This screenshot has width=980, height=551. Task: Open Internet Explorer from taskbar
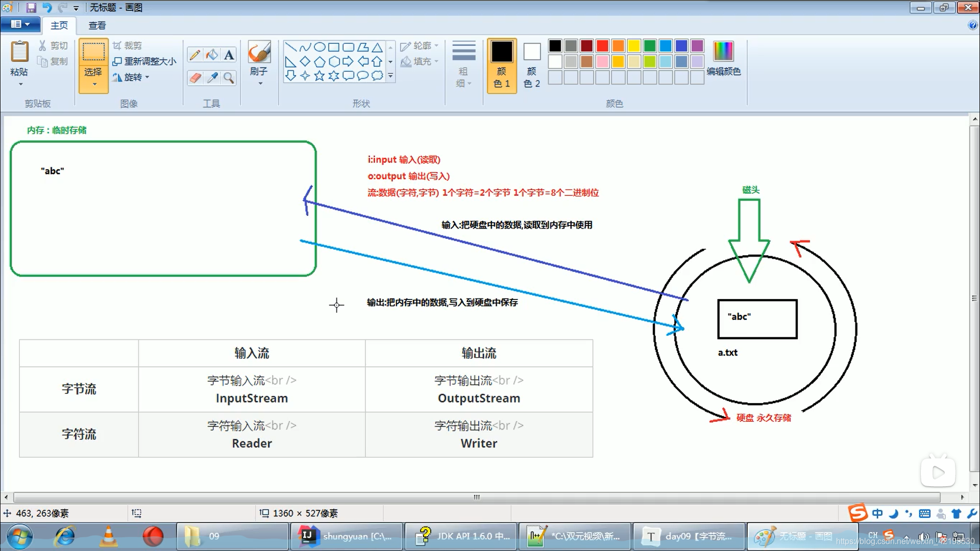pyautogui.click(x=65, y=536)
